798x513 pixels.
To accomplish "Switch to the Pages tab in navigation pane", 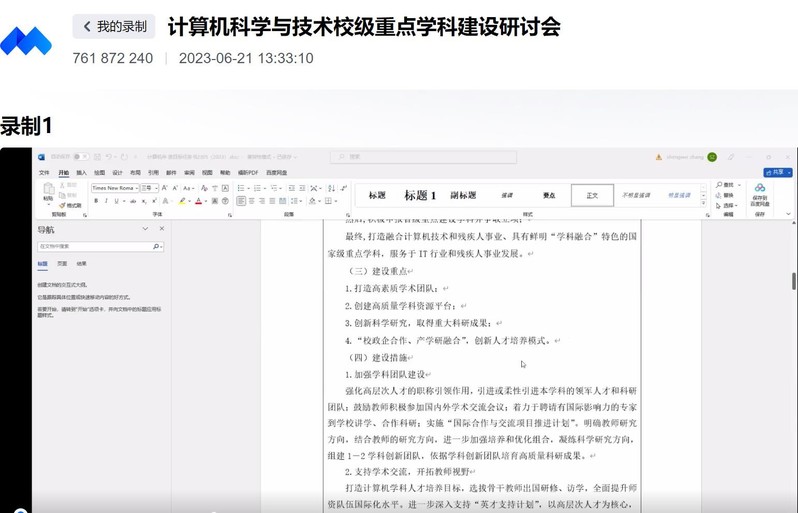I will [62, 264].
